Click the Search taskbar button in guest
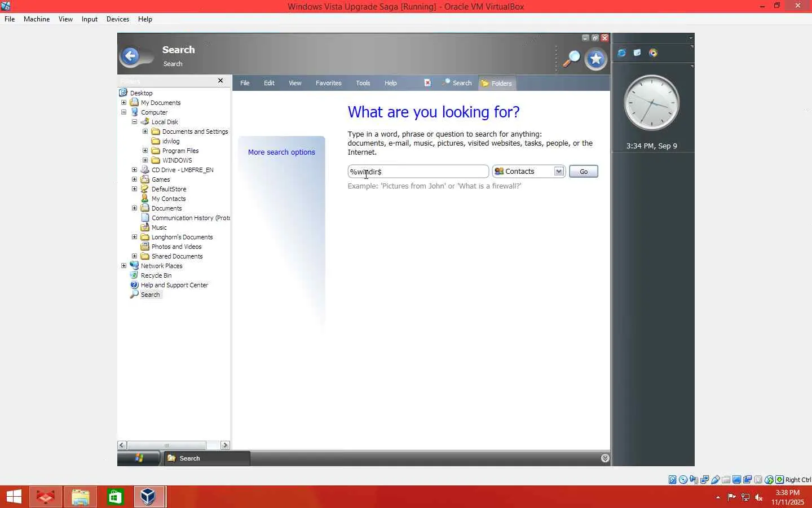The width and height of the screenshot is (812, 508). 207,458
